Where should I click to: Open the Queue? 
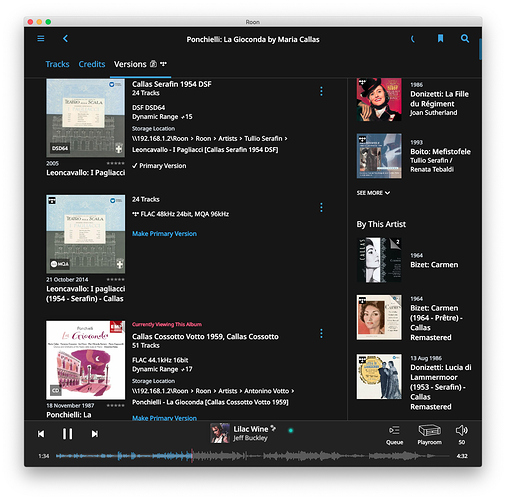[x=394, y=435]
